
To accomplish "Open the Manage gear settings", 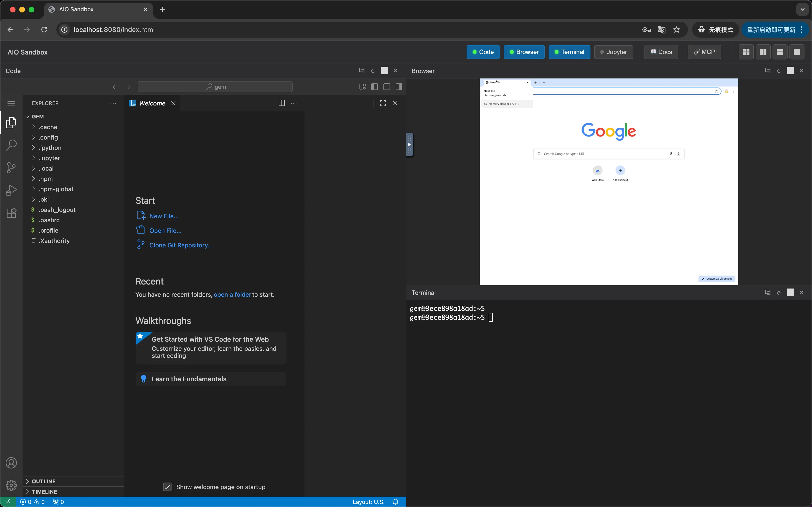I will click(x=11, y=485).
